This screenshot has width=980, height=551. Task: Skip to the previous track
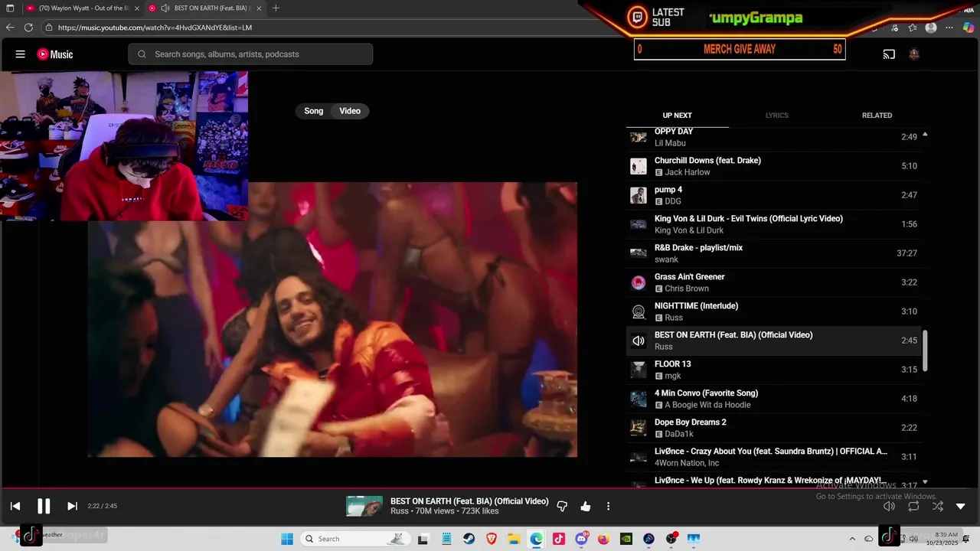[15, 506]
